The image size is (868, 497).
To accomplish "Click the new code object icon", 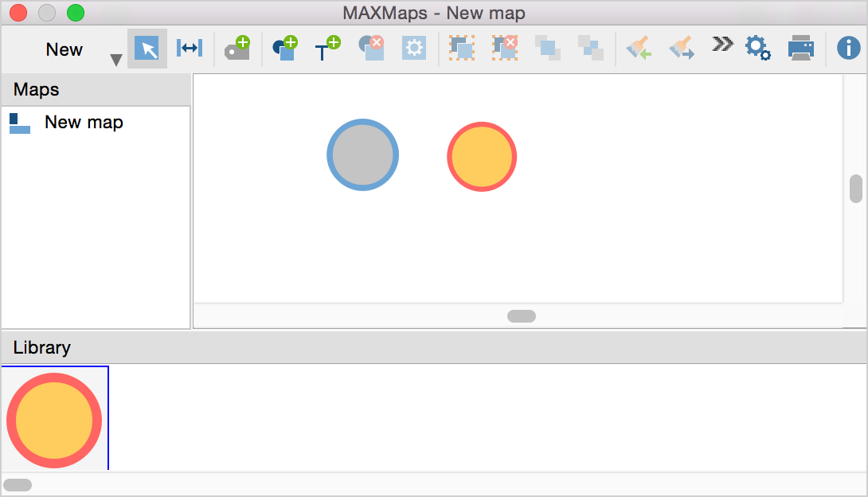I will pos(237,48).
